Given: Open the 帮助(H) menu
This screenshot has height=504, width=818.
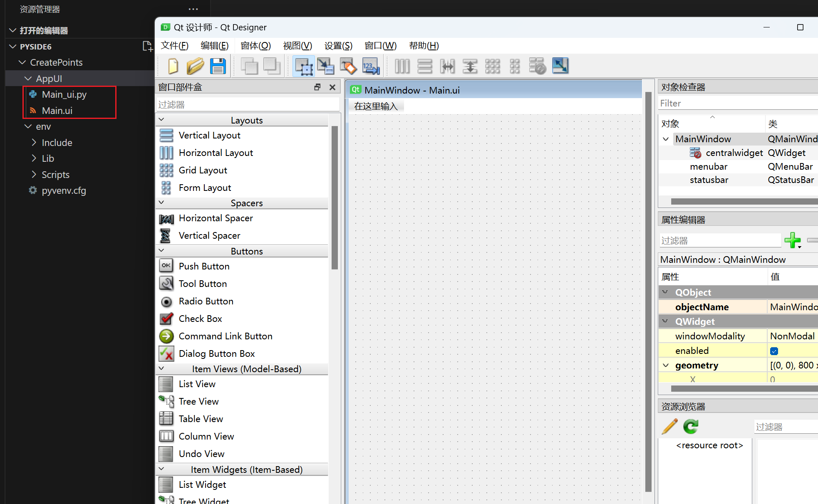Looking at the screenshot, I should (x=424, y=46).
